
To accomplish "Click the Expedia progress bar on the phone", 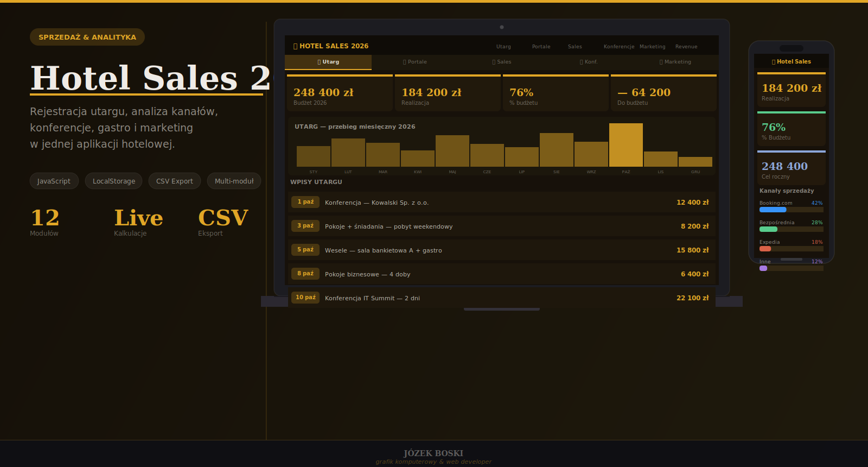I will pyautogui.click(x=792, y=249).
